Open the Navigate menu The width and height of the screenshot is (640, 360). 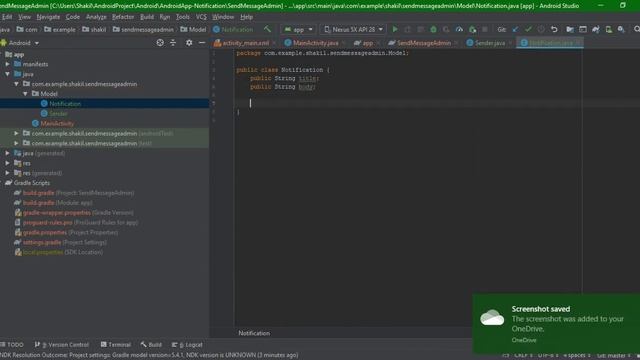[48, 17]
